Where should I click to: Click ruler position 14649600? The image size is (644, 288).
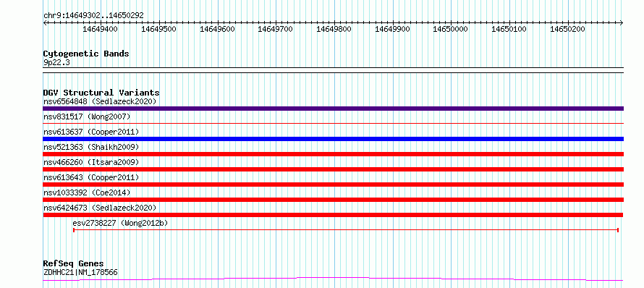(217, 29)
